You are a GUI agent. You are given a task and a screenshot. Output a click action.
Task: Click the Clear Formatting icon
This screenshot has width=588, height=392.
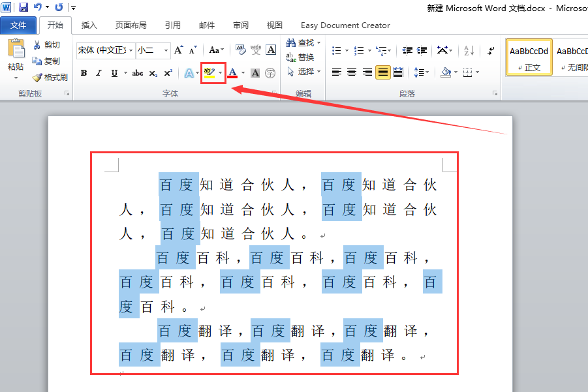pyautogui.click(x=241, y=50)
